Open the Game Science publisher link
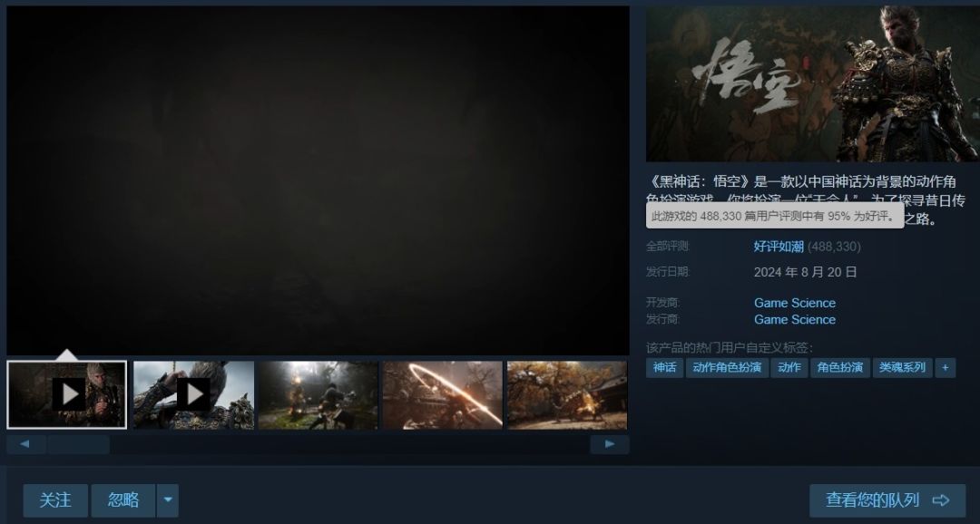The image size is (980, 524). pos(794,320)
